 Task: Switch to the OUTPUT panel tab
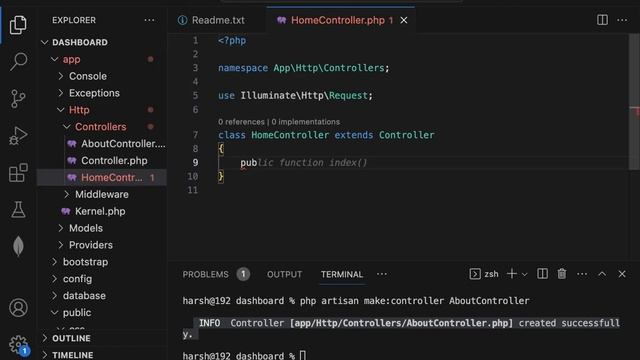(284, 274)
